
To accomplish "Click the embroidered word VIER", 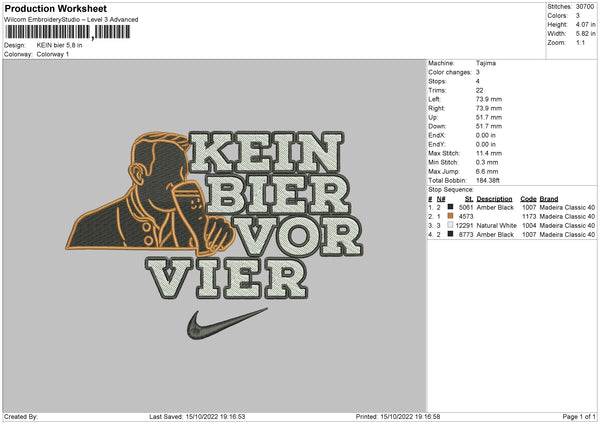I will pos(227,278).
